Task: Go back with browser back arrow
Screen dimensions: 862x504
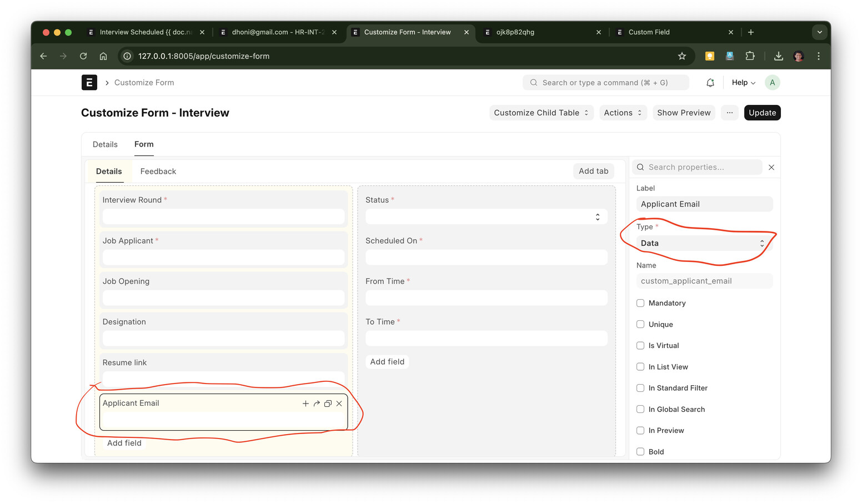Action: [x=43, y=56]
